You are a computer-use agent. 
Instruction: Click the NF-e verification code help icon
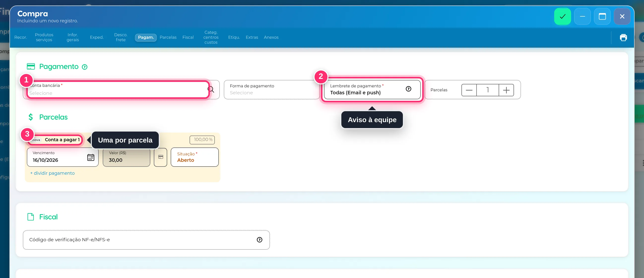(x=259, y=240)
